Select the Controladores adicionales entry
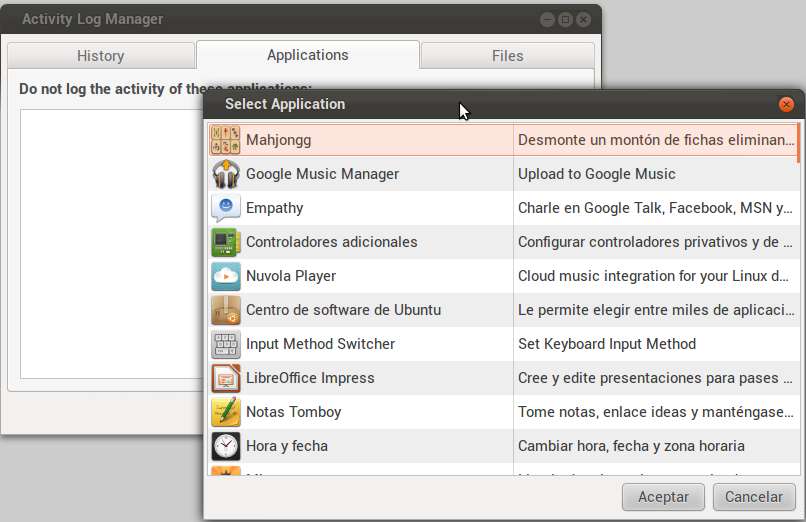 [x=332, y=242]
